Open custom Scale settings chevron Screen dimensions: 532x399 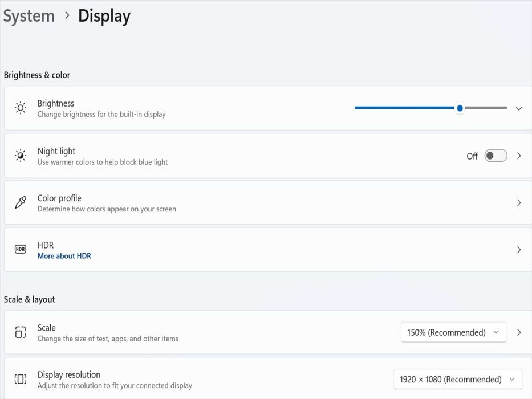(519, 332)
